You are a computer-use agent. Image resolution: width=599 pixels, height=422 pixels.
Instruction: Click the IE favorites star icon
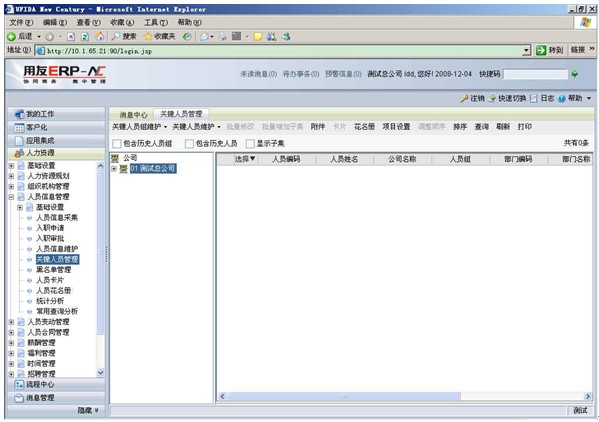(148, 37)
